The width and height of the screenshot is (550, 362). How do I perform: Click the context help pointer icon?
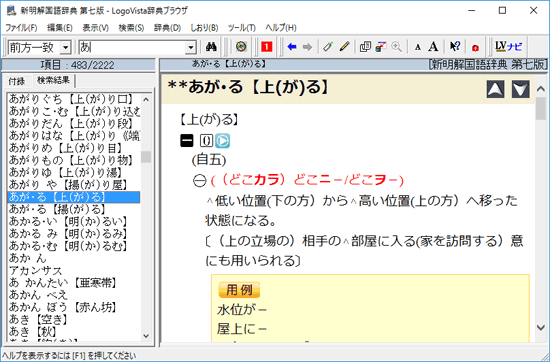pyautogui.click(x=455, y=47)
